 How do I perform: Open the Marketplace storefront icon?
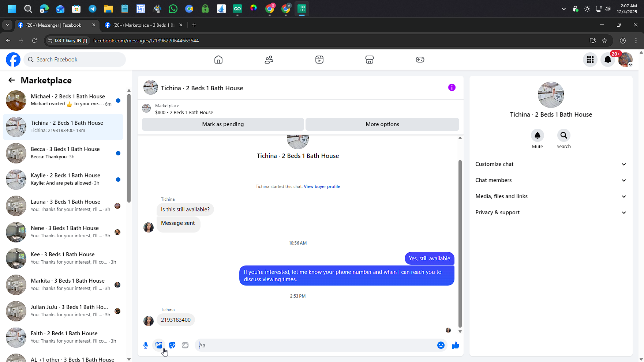[370, 60]
